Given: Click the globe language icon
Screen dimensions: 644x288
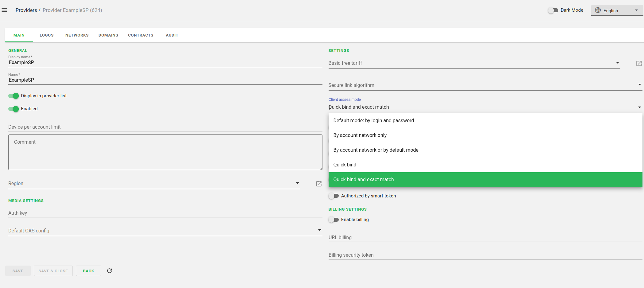Looking at the screenshot, I should [x=598, y=10].
